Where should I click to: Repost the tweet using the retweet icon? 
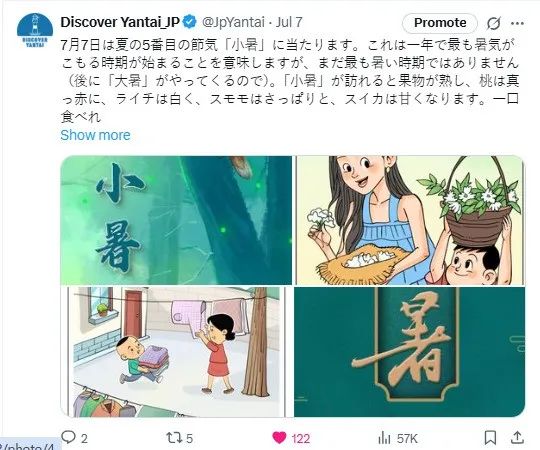174,438
